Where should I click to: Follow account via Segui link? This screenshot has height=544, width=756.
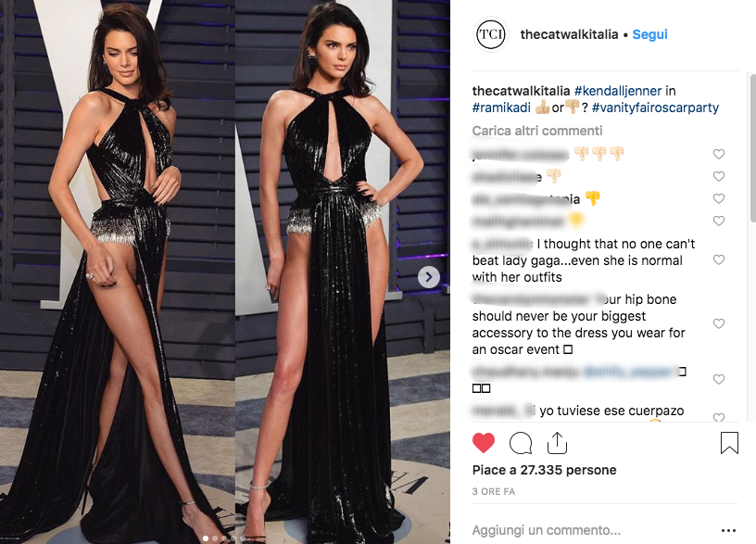[649, 34]
